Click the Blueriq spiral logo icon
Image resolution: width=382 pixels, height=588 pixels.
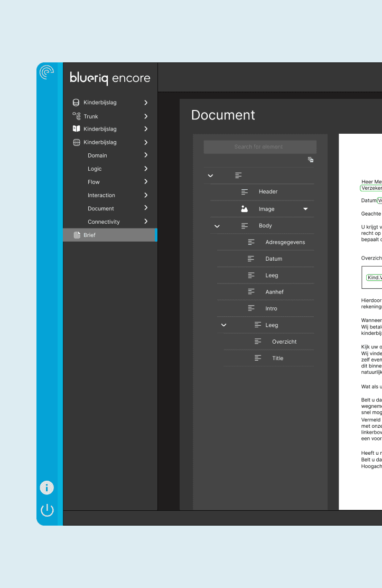[47, 73]
